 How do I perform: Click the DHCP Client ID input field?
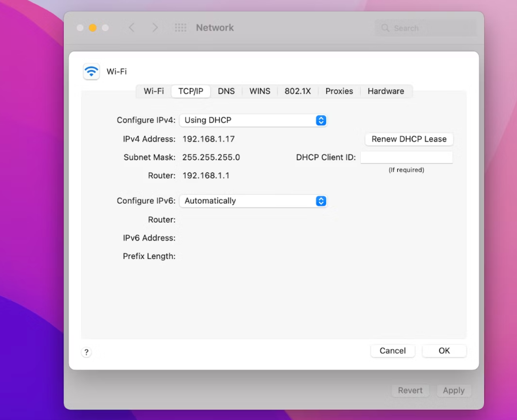click(x=406, y=157)
